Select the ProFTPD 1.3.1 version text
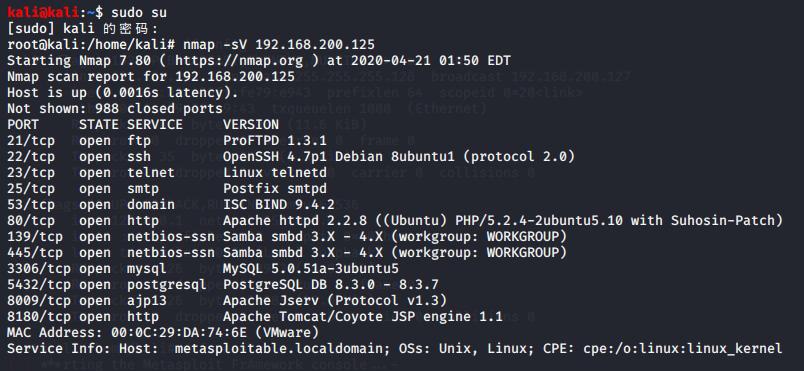Viewport: 804px width, 371px height. pyautogui.click(x=275, y=140)
